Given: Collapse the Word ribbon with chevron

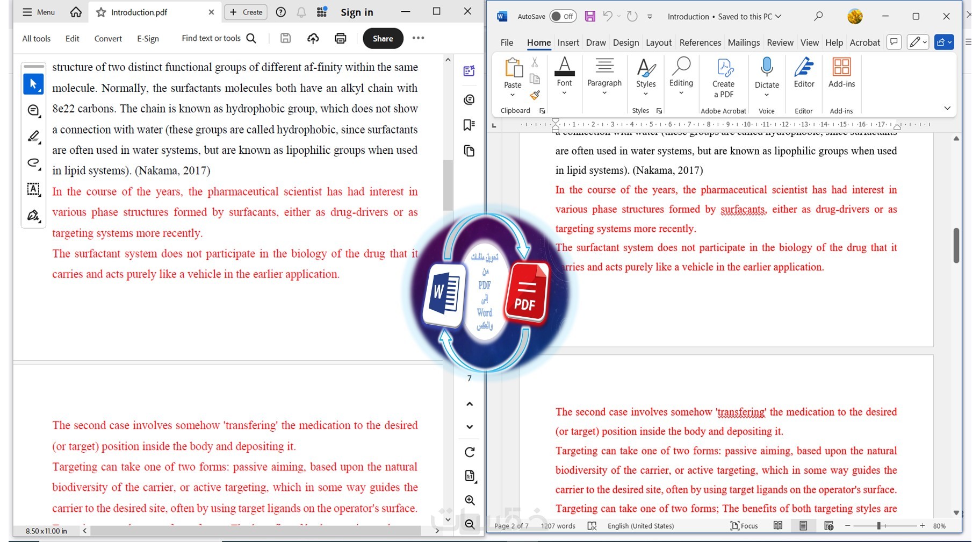Looking at the screenshot, I should [947, 108].
